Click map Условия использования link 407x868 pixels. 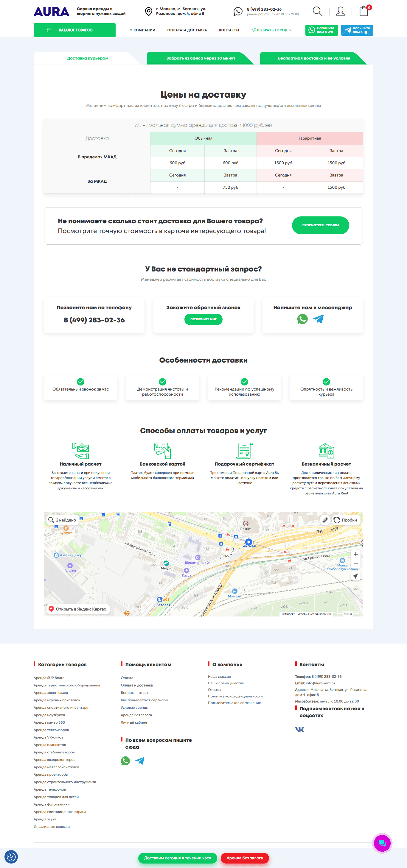coord(314,614)
